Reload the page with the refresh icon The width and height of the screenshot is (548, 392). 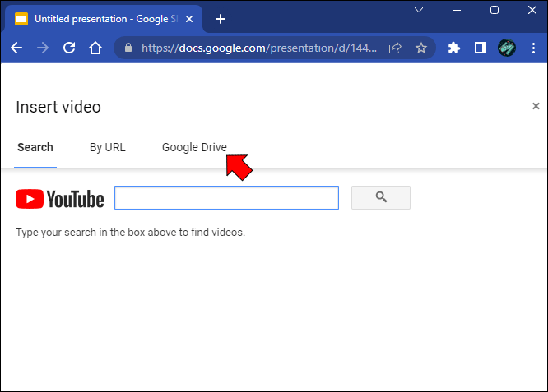coord(69,48)
